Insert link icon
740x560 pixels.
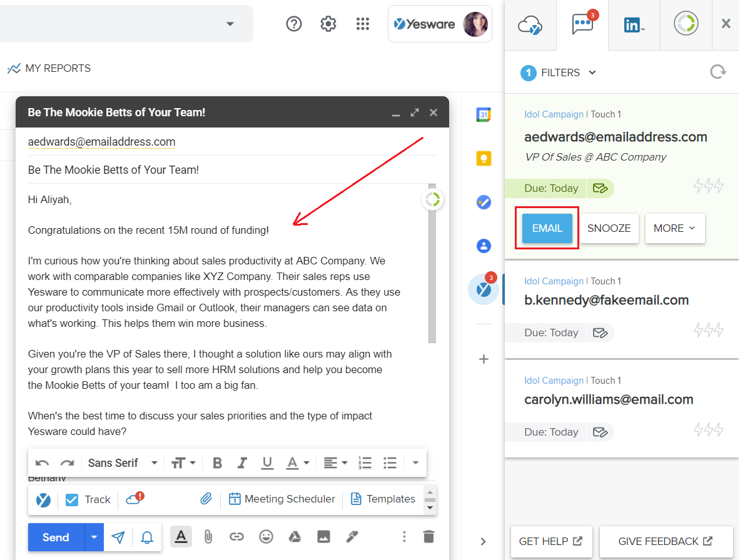236,536
